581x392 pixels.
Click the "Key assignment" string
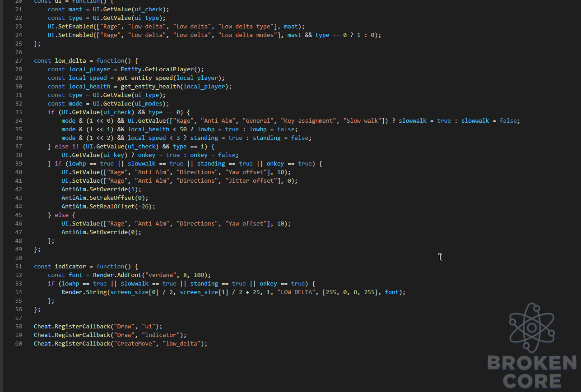coord(308,121)
